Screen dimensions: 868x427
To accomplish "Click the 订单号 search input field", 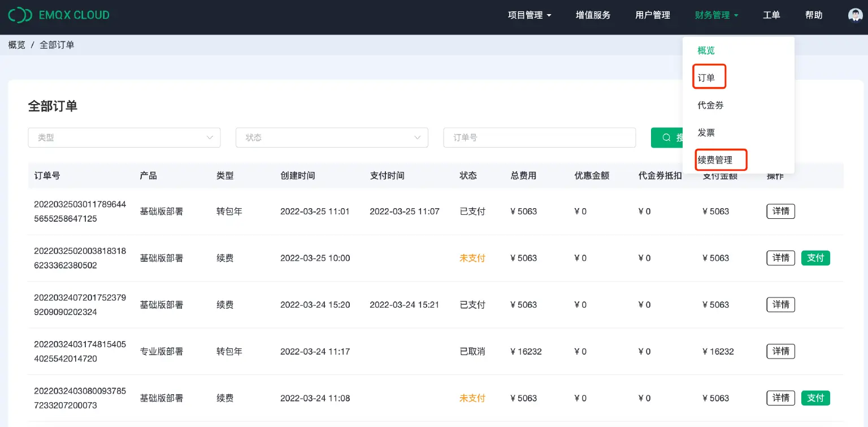I will [x=539, y=137].
